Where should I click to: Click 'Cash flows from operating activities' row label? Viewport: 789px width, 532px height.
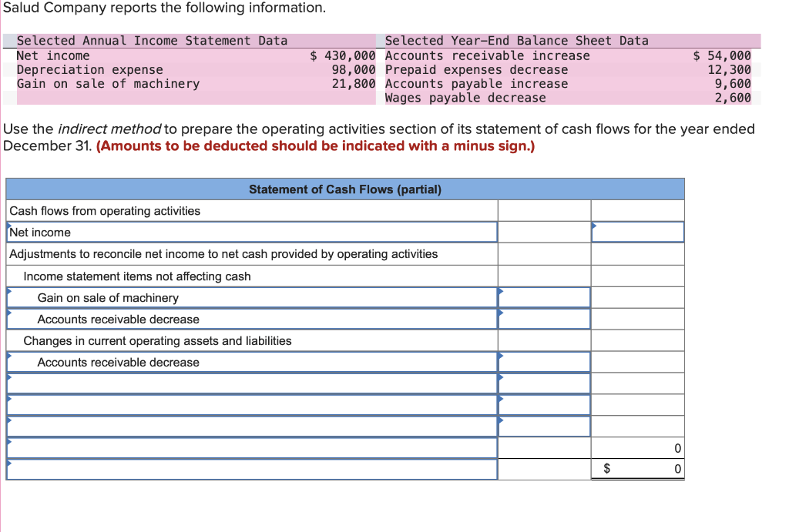105,211
